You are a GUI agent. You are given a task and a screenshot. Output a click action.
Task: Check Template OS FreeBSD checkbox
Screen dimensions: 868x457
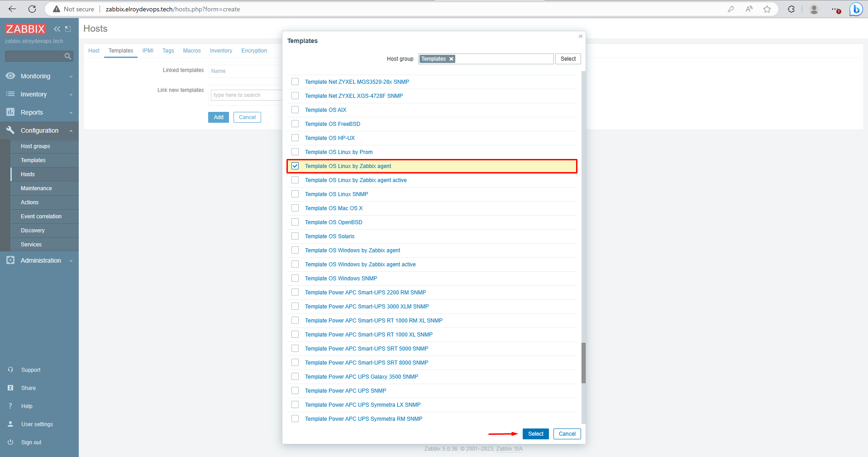pos(295,124)
